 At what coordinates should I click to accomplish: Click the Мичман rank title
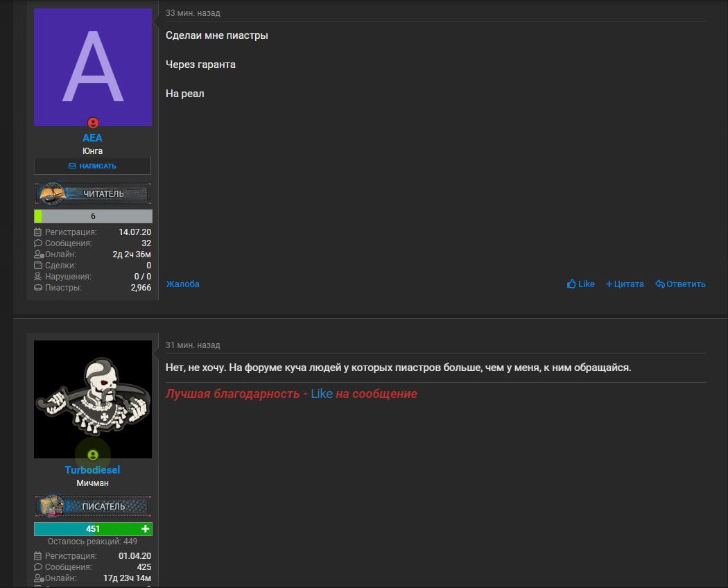pyautogui.click(x=92, y=483)
